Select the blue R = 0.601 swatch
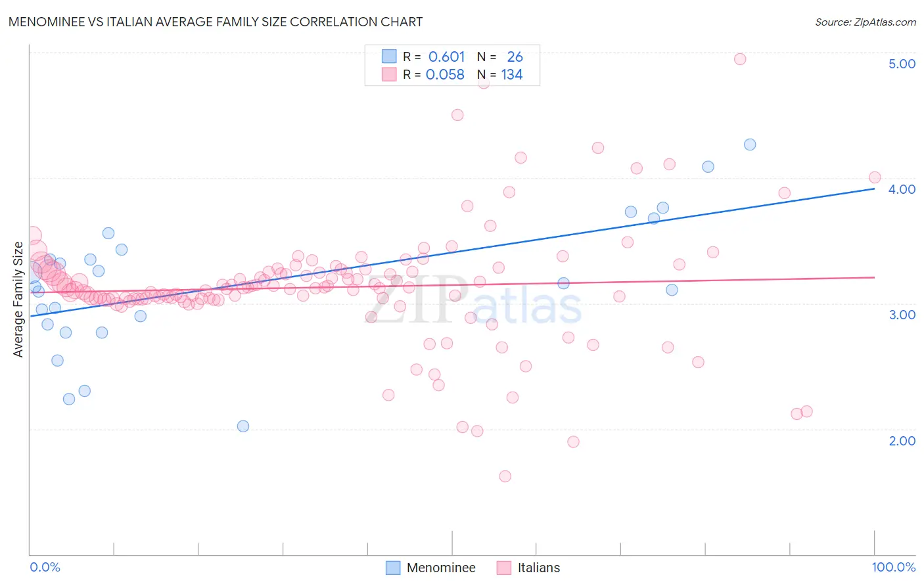This screenshot has width=924, height=586. coord(389,56)
